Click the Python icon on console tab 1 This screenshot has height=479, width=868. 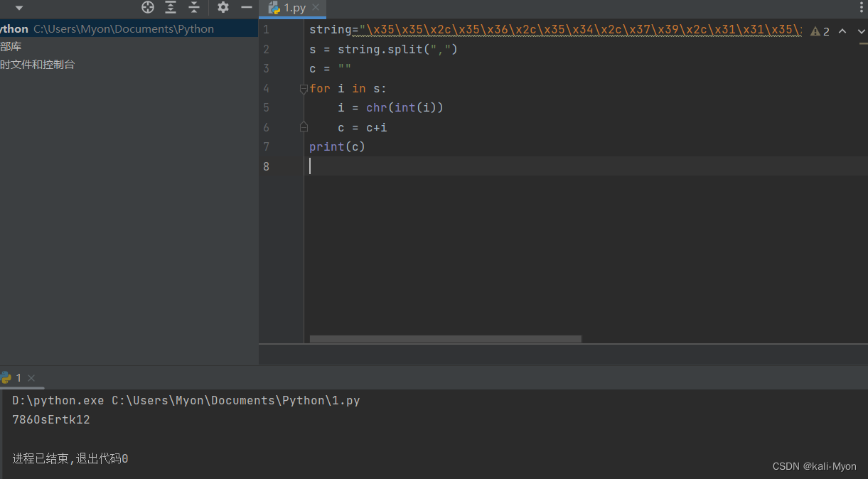[x=7, y=377]
